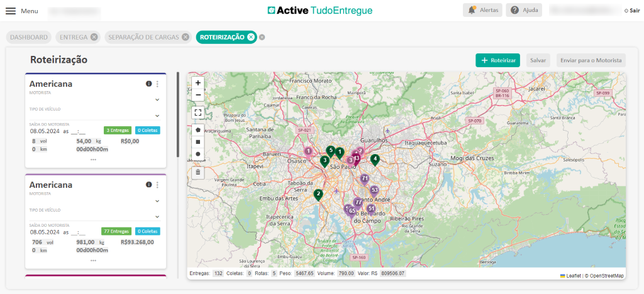The image size is (644, 294).
Task: Select the polygon drawing tool
Action: coord(198,130)
